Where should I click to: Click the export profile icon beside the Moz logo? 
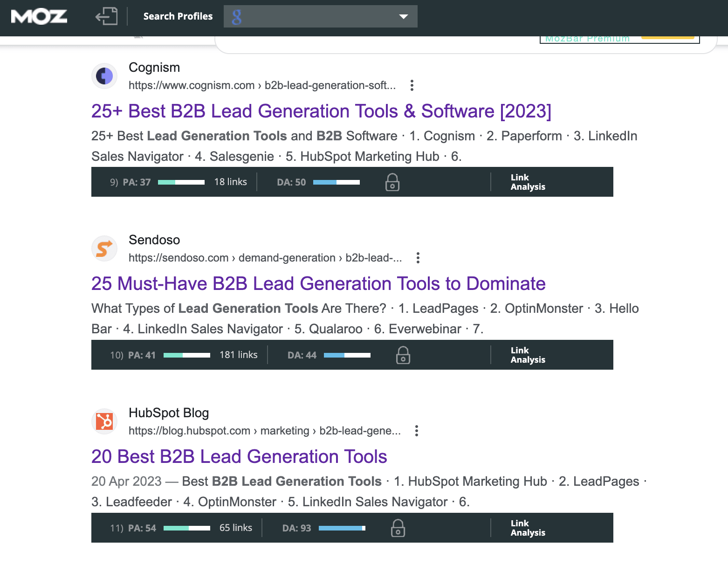pyautogui.click(x=106, y=16)
